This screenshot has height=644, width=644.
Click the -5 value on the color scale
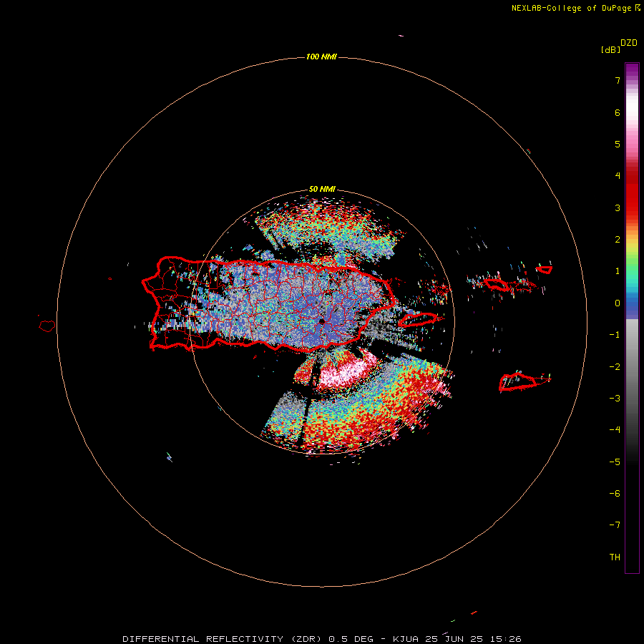pyautogui.click(x=615, y=462)
